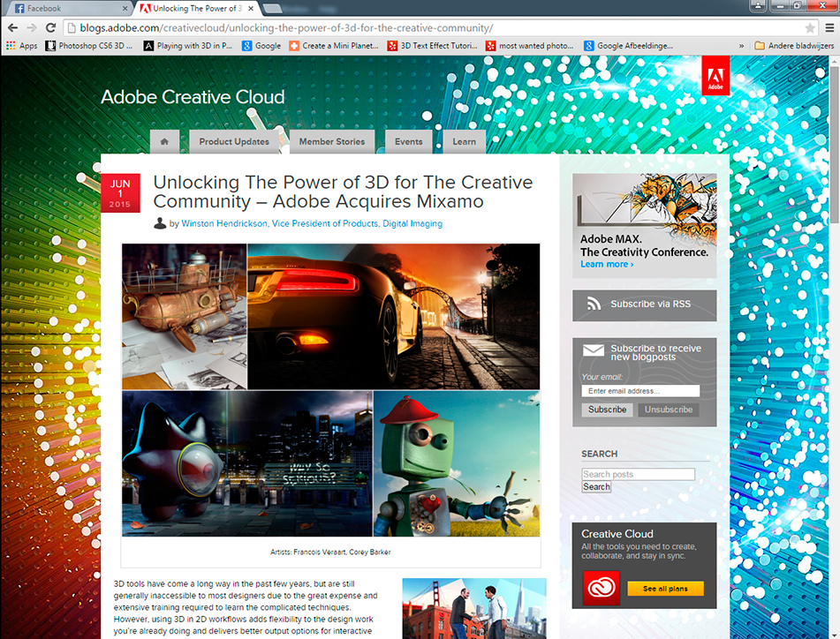Click the Unsubscribe button

point(669,410)
